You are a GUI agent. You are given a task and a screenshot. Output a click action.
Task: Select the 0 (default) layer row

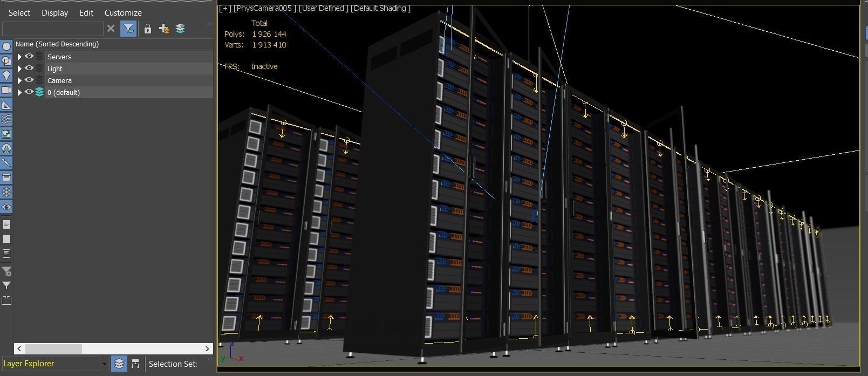[x=114, y=92]
